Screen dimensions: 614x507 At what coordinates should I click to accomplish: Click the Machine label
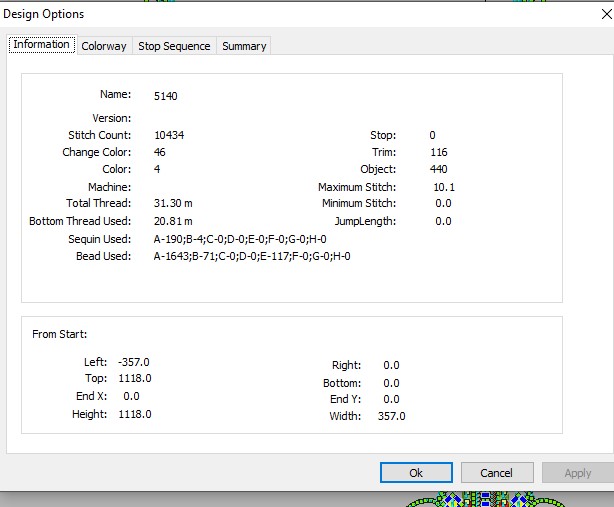point(110,187)
